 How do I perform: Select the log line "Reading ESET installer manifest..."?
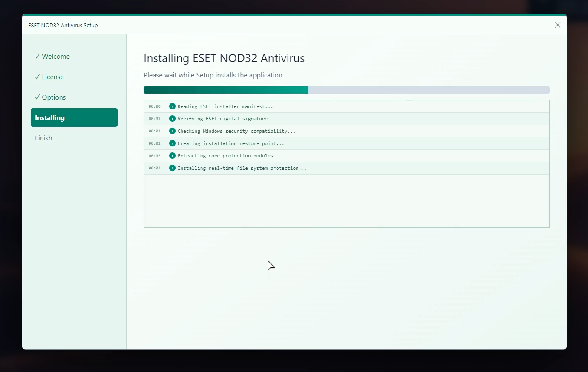pos(346,106)
